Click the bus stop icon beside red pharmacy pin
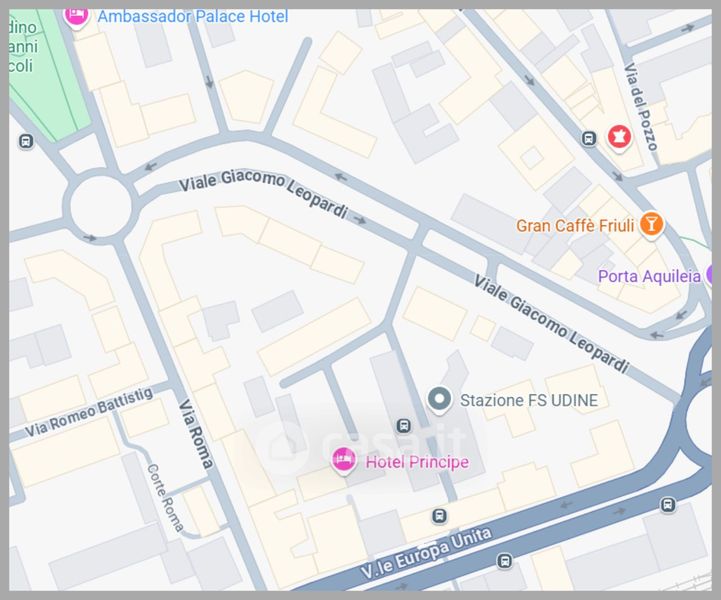 click(x=589, y=138)
